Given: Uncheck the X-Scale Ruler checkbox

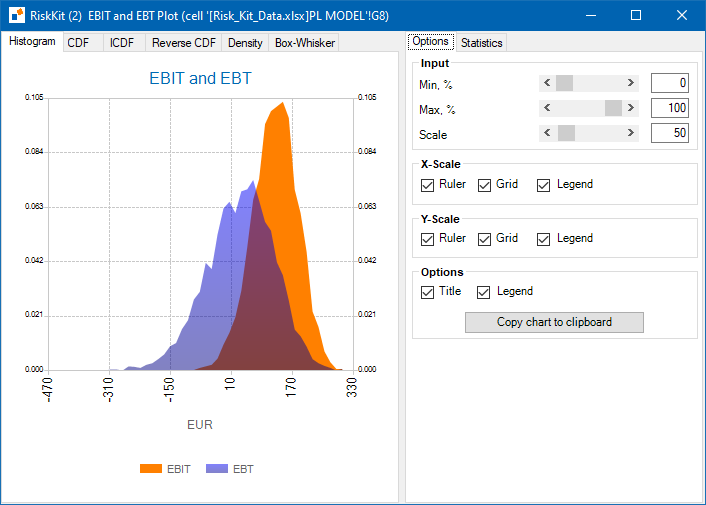Looking at the screenshot, I should click(427, 185).
